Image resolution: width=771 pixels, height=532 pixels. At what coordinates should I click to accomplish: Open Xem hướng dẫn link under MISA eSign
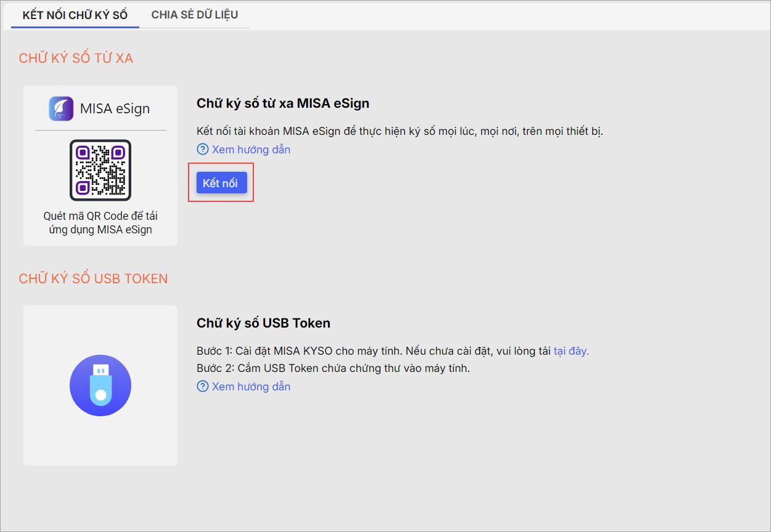pyautogui.click(x=251, y=150)
